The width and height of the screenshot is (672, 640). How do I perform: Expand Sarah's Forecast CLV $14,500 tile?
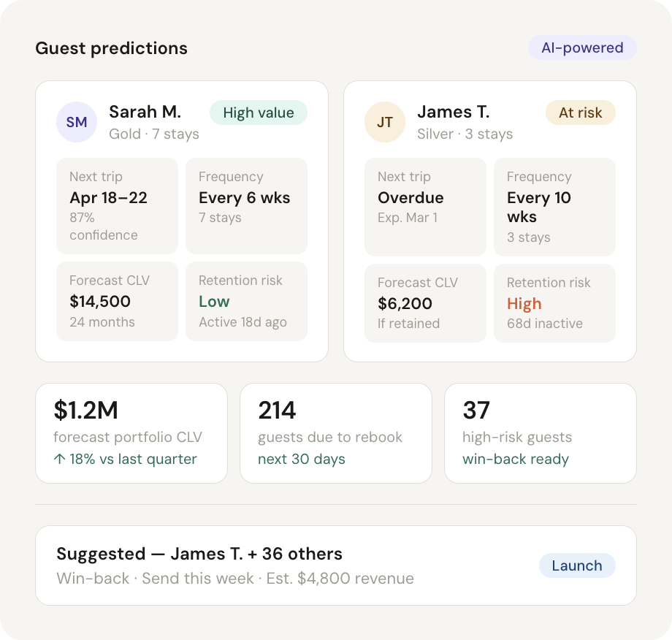point(117,302)
